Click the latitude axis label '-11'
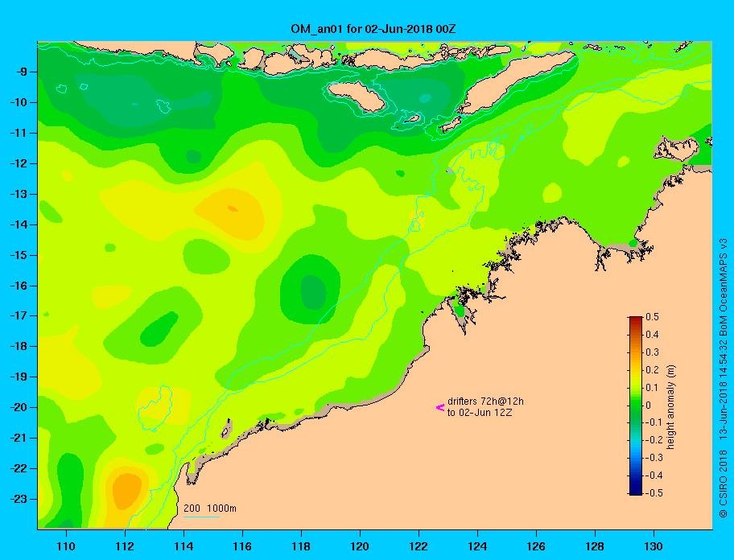Viewport: 734px width, 560px height. [x=18, y=133]
